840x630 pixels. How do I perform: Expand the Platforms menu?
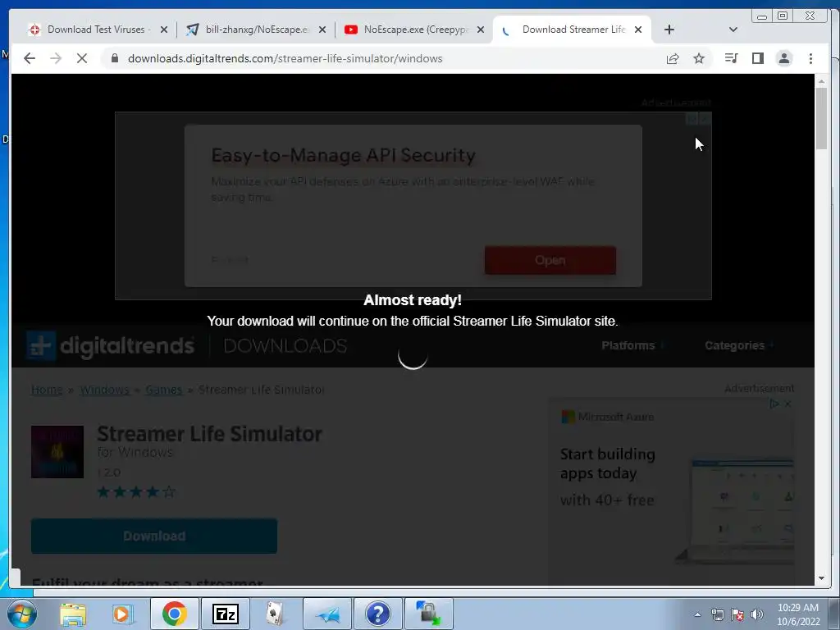(x=632, y=345)
